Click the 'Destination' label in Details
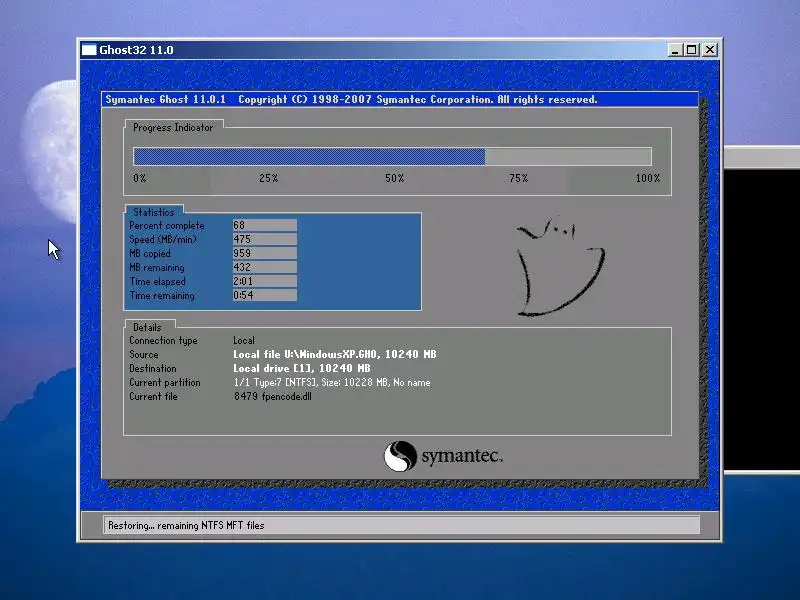This screenshot has width=800, height=600. [153, 368]
